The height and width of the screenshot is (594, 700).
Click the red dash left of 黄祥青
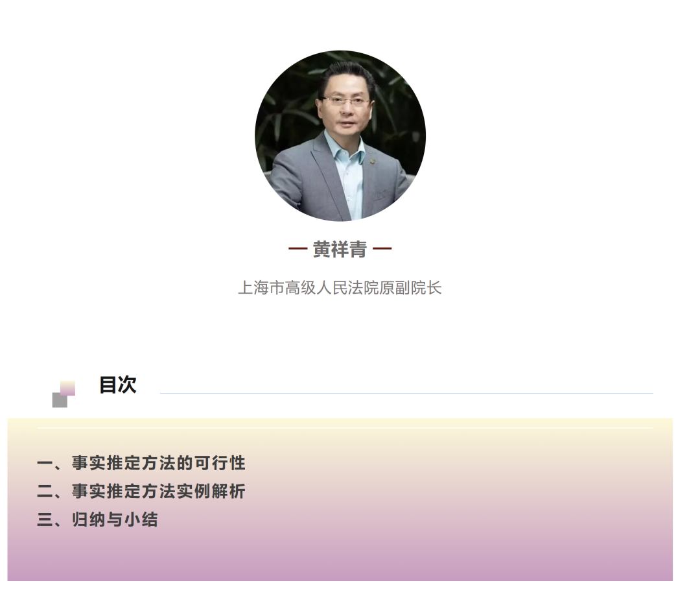point(297,248)
